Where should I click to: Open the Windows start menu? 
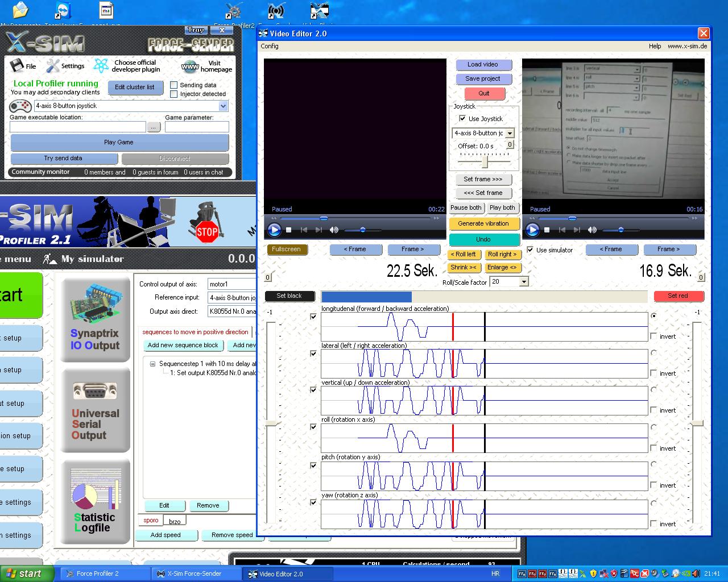pyautogui.click(x=27, y=573)
